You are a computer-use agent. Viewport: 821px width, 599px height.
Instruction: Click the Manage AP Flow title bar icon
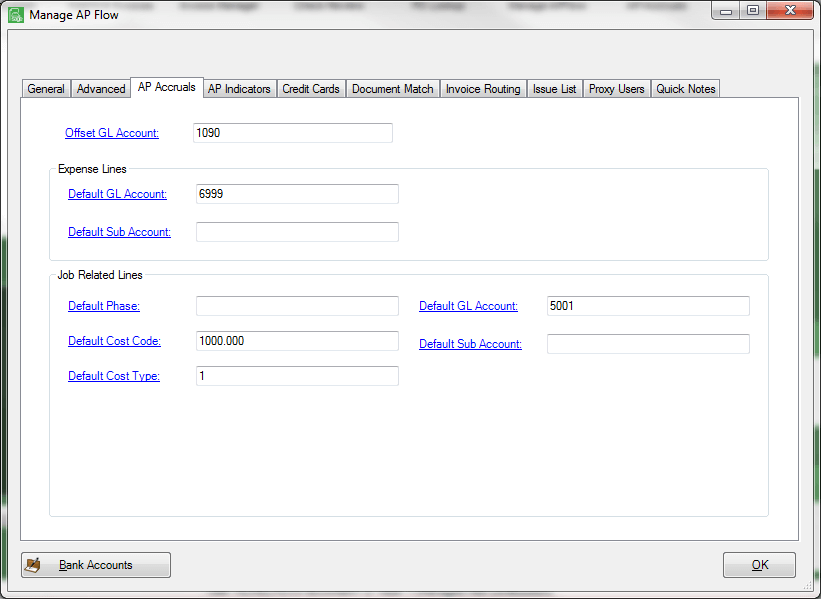click(x=14, y=14)
